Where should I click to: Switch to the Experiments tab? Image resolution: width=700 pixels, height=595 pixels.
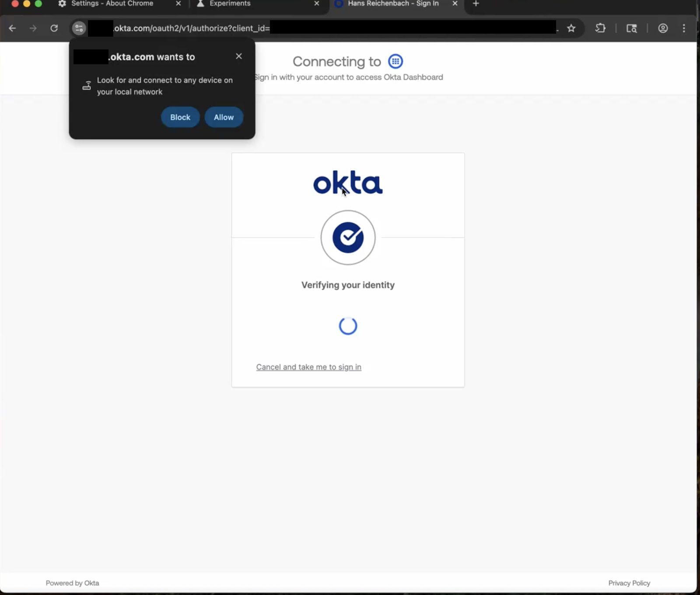[x=230, y=3]
